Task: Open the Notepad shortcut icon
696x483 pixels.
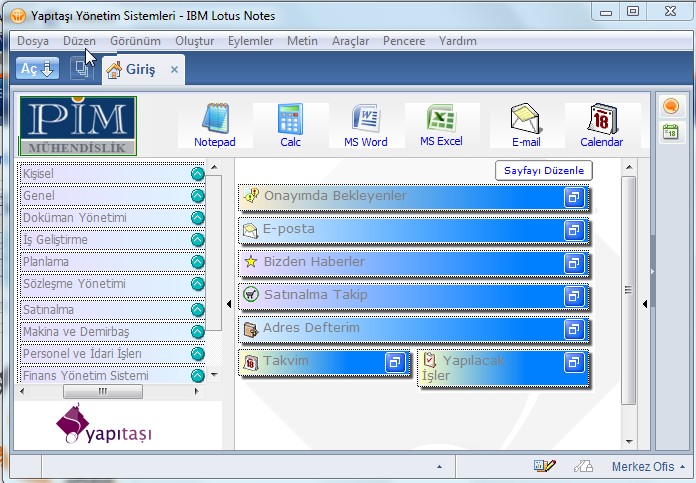Action: click(x=214, y=119)
